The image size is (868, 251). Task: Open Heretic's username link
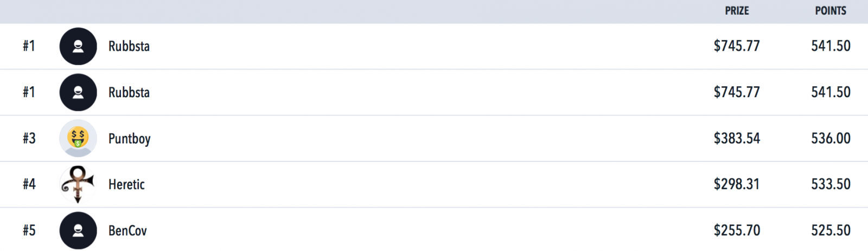point(126,185)
